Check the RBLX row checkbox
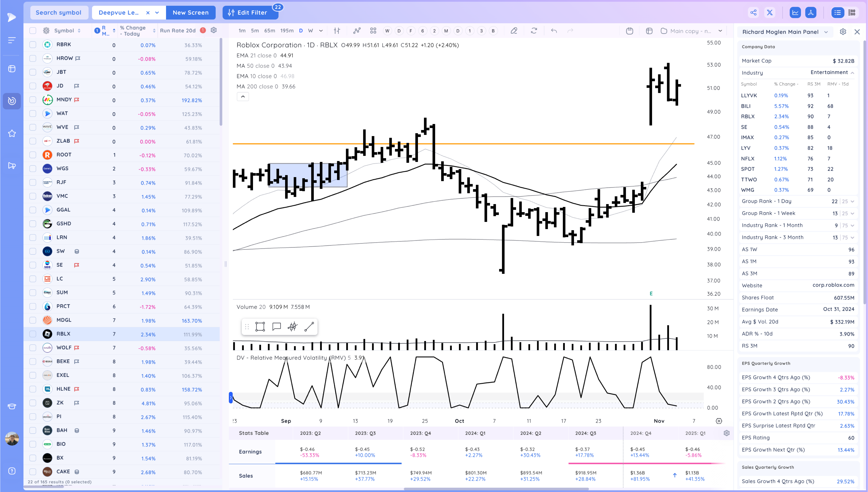868x492 pixels. pyautogui.click(x=33, y=334)
